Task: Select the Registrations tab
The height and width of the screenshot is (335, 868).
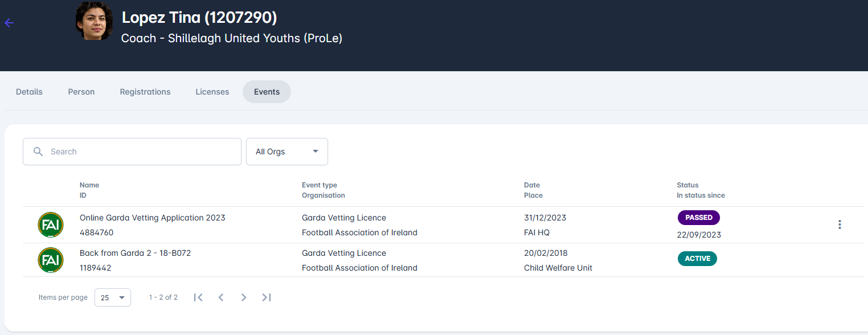Action: (145, 92)
